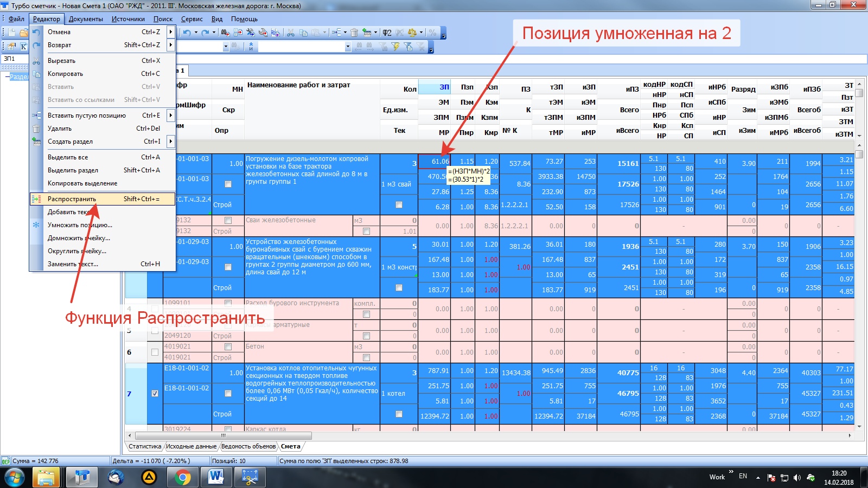Click the filter with lightning bolt icon

click(396, 47)
